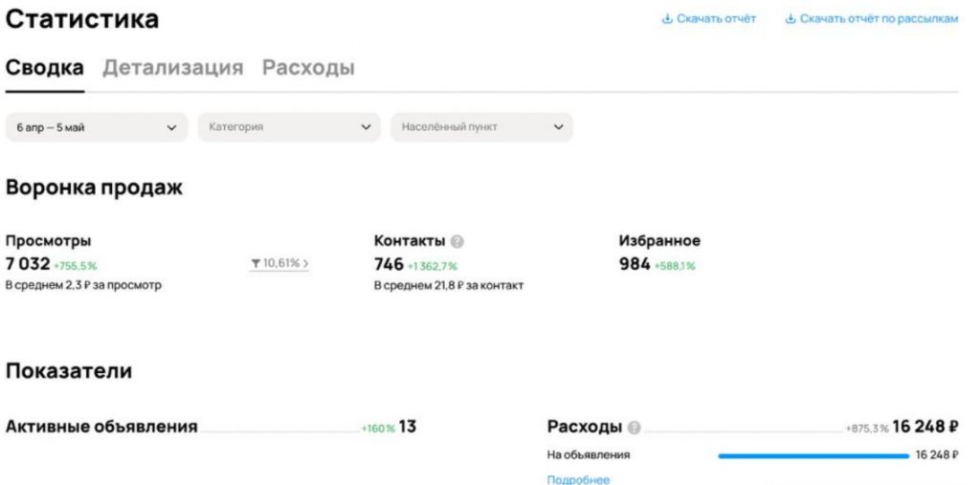Click the На объявления row label
The image size is (980, 485).
(589, 455)
